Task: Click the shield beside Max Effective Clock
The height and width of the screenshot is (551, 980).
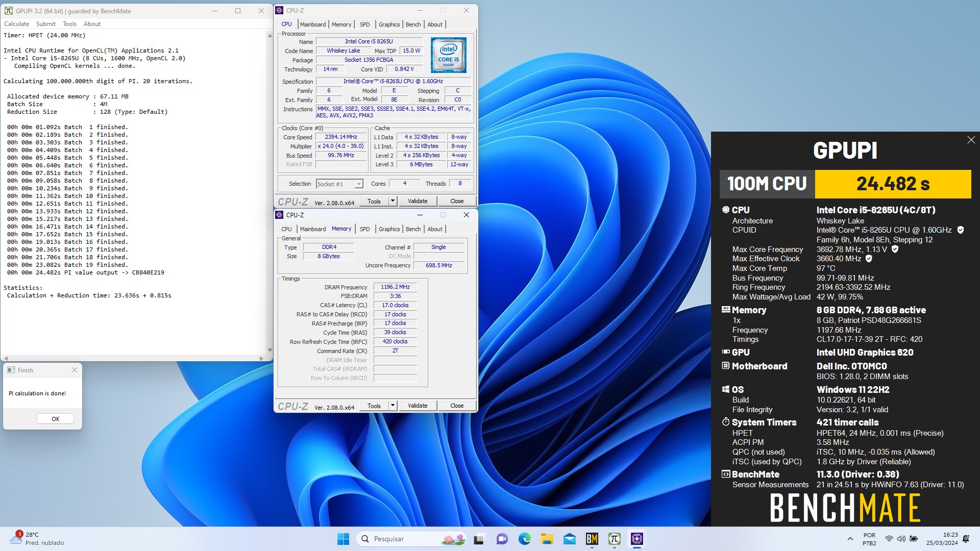Action: pos(869,259)
